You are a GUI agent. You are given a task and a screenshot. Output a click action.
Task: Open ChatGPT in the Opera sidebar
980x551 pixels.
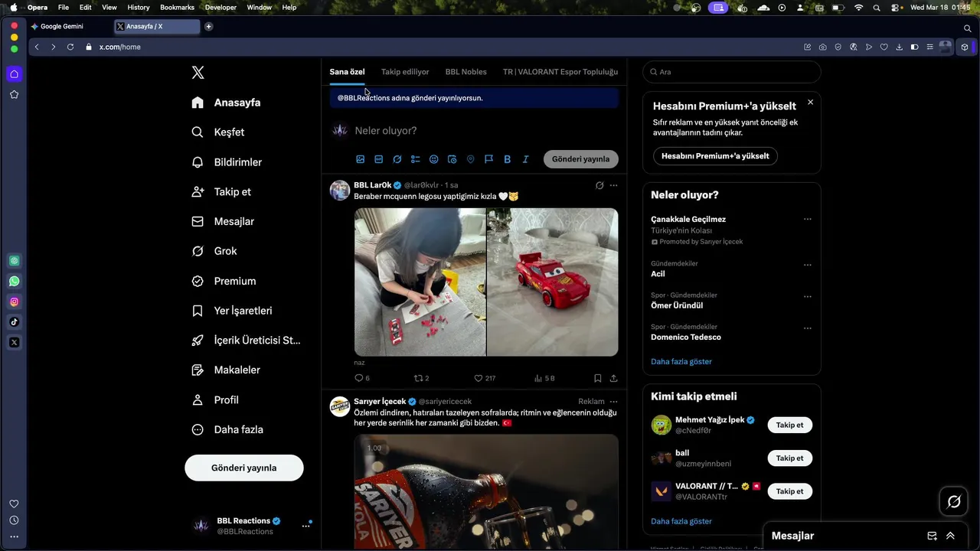click(14, 260)
